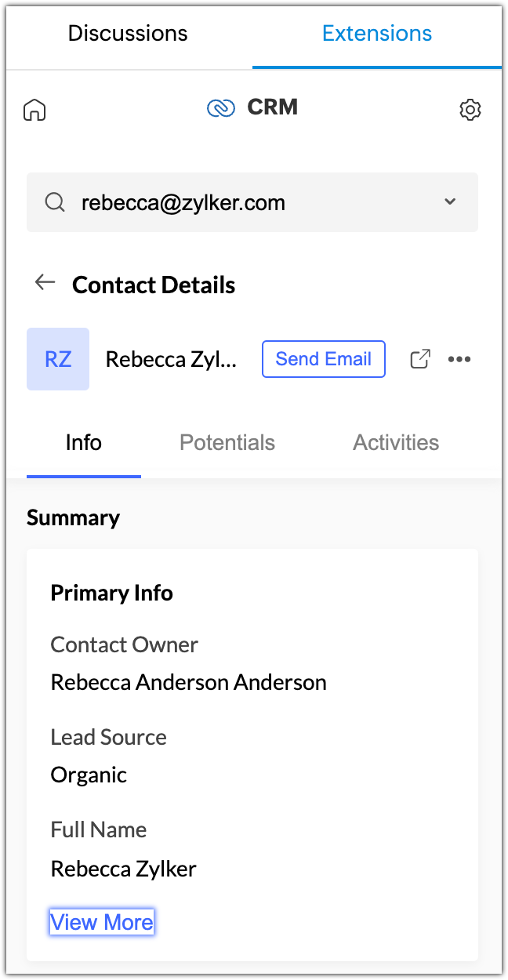This screenshot has width=508, height=980.
Task: Click the rebecca@zylker.com search field
Action: coord(235,203)
